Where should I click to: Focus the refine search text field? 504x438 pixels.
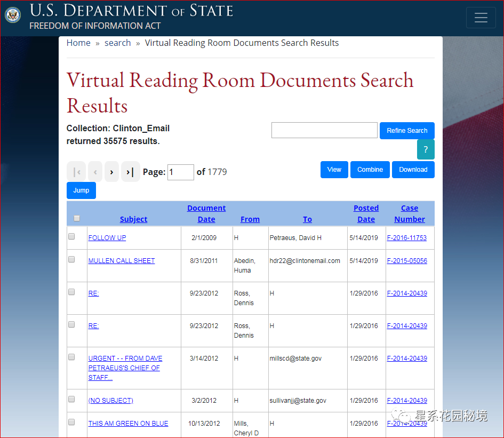324,130
